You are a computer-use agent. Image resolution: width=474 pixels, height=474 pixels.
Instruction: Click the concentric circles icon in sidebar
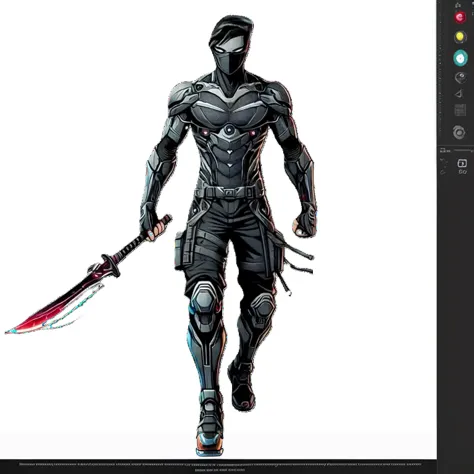(x=459, y=132)
